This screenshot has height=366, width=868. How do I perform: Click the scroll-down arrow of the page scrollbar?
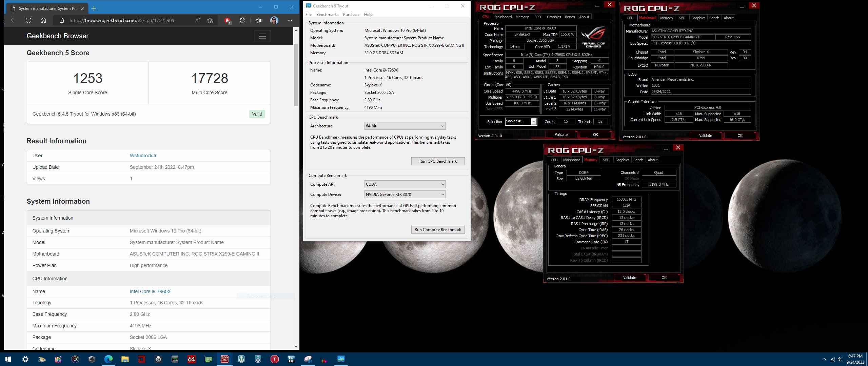pyautogui.click(x=296, y=347)
